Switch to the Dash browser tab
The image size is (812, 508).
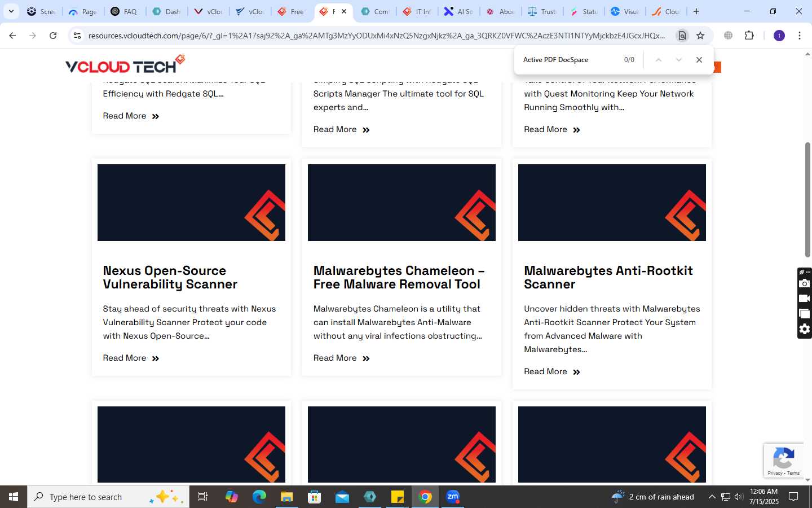(166, 11)
